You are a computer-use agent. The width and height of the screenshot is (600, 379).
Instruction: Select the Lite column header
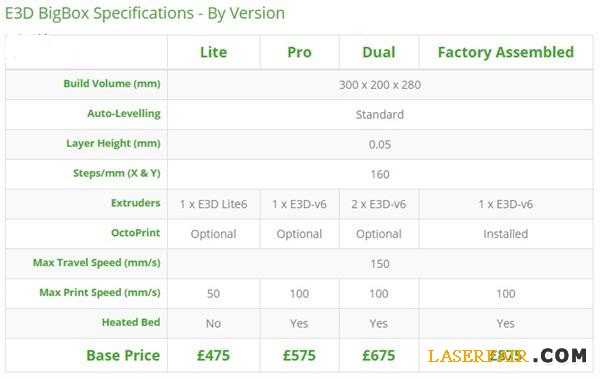click(x=214, y=52)
